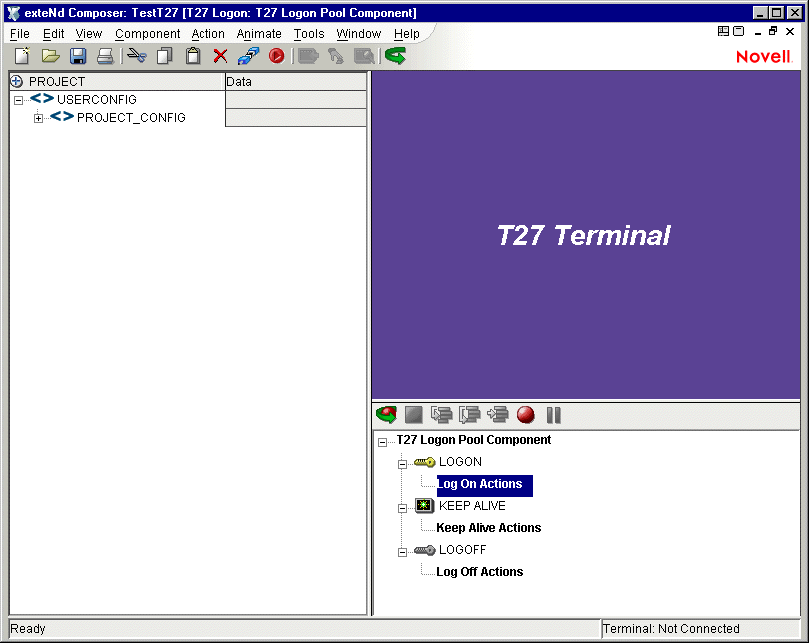Screen dimensions: 809x643
Task: Copy using the duplicate pages icon
Action: (x=165, y=56)
